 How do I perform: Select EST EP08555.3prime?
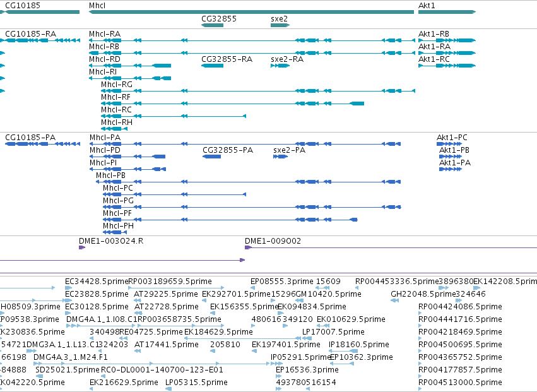(x=253, y=288)
